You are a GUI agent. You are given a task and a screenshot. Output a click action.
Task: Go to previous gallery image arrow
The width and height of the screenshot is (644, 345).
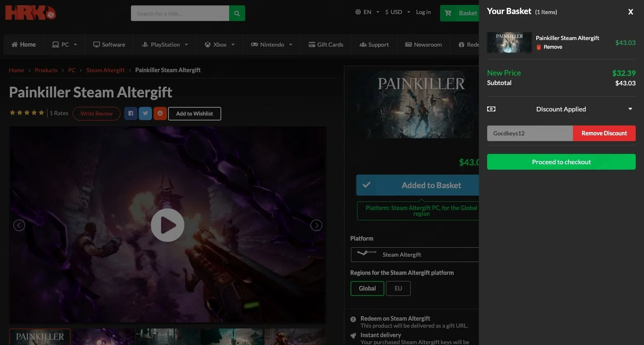19,225
